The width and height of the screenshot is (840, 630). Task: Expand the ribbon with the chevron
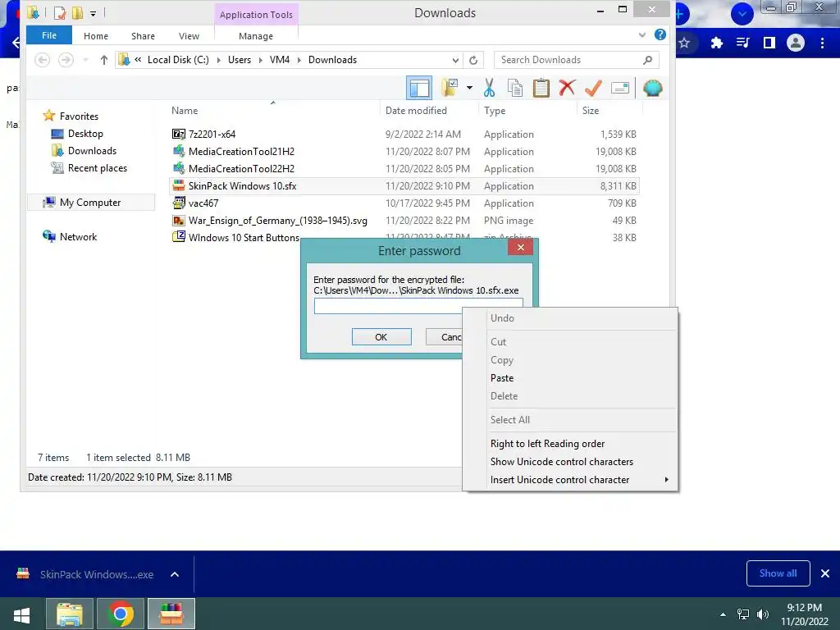641,35
